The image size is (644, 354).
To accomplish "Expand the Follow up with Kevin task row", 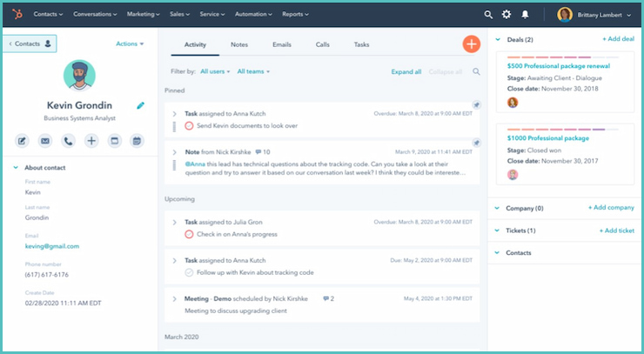I will coord(175,260).
